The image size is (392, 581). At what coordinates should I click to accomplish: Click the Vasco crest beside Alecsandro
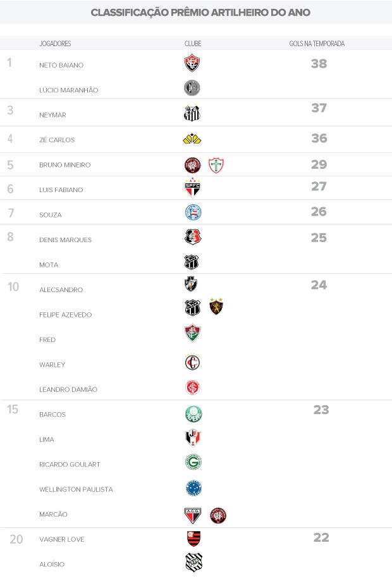tap(191, 284)
